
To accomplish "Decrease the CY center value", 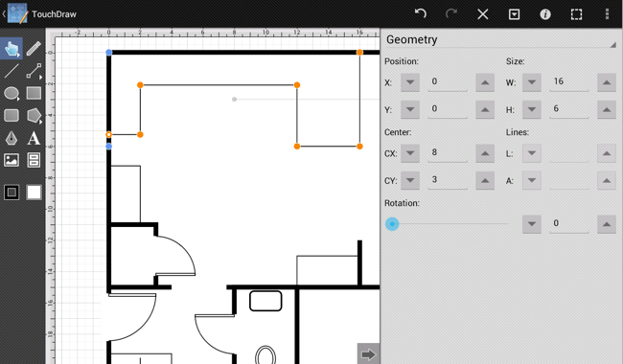I will (x=410, y=180).
